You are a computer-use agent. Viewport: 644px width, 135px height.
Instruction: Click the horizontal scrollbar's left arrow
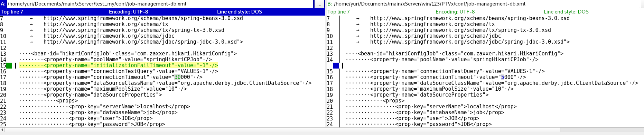[x=2, y=130]
